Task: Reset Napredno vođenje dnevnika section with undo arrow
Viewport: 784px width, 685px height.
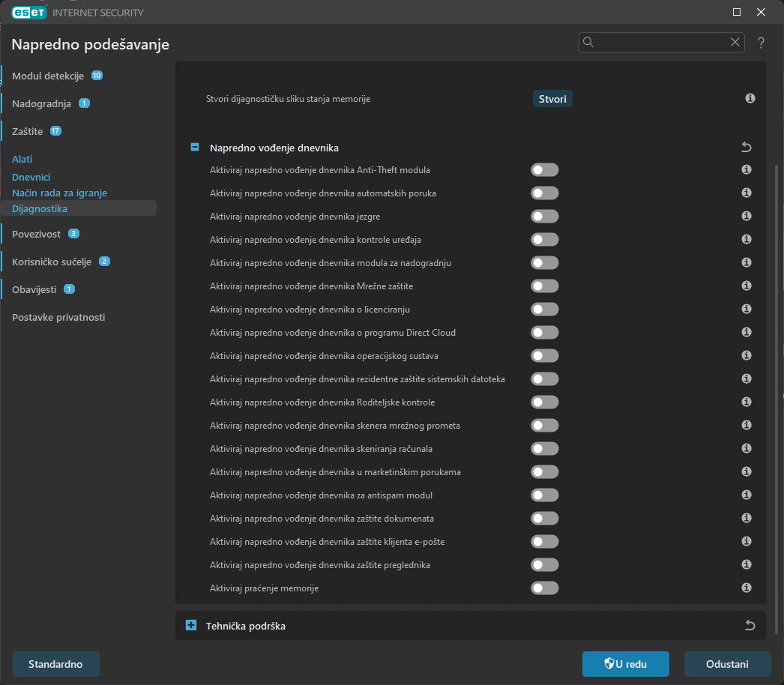Action: (746, 148)
